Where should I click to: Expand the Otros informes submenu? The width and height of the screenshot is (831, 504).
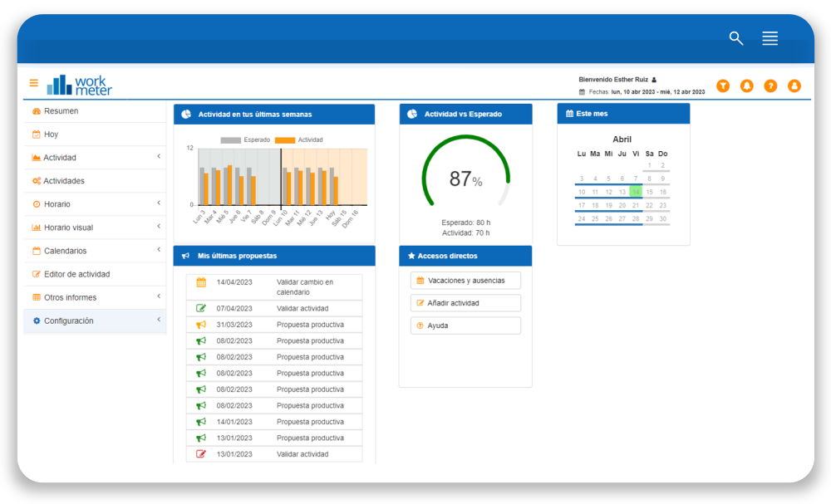tap(158, 296)
